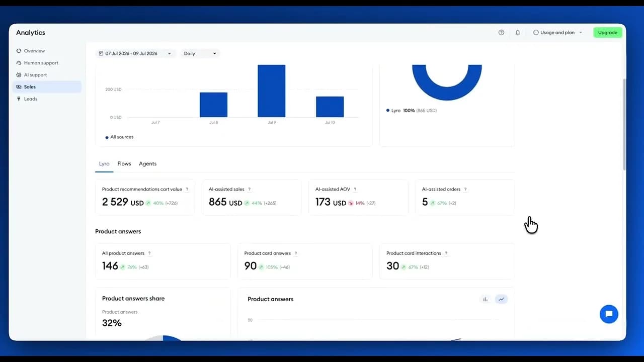The width and height of the screenshot is (644, 362).
Task: Click the Jul 10 bar in chart
Action: tap(330, 107)
